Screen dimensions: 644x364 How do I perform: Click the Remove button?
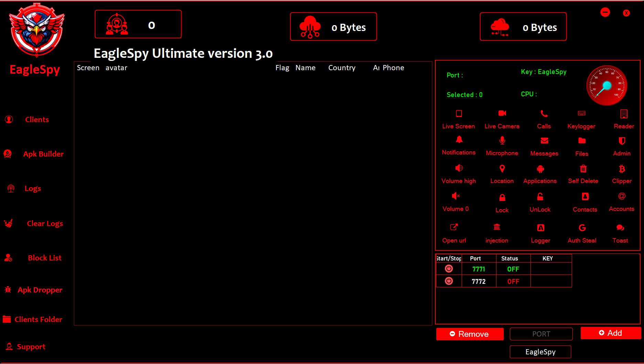click(470, 334)
